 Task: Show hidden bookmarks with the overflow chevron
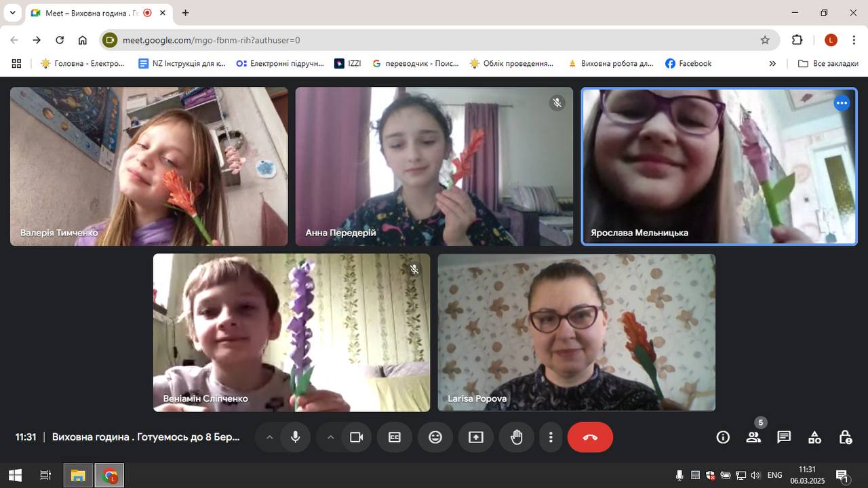tap(772, 63)
